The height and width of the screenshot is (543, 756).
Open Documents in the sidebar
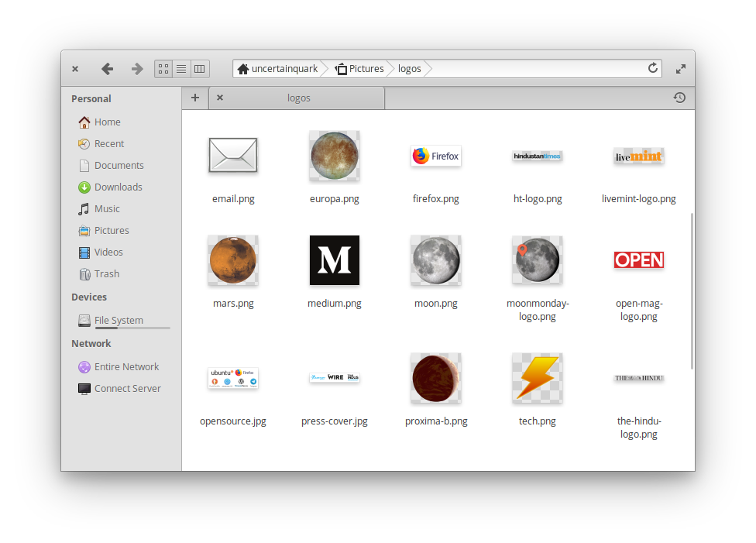(111, 166)
